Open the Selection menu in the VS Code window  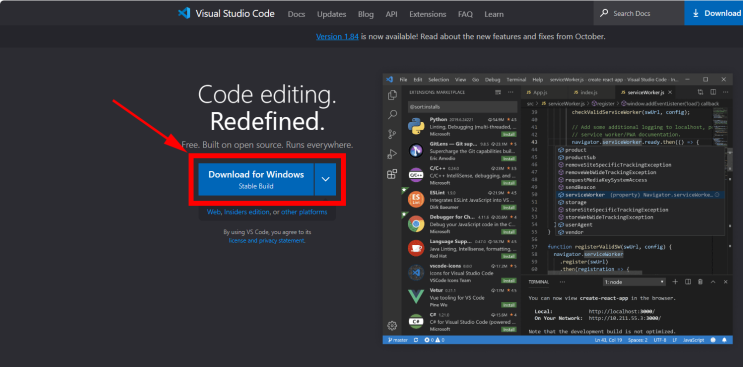coord(438,80)
